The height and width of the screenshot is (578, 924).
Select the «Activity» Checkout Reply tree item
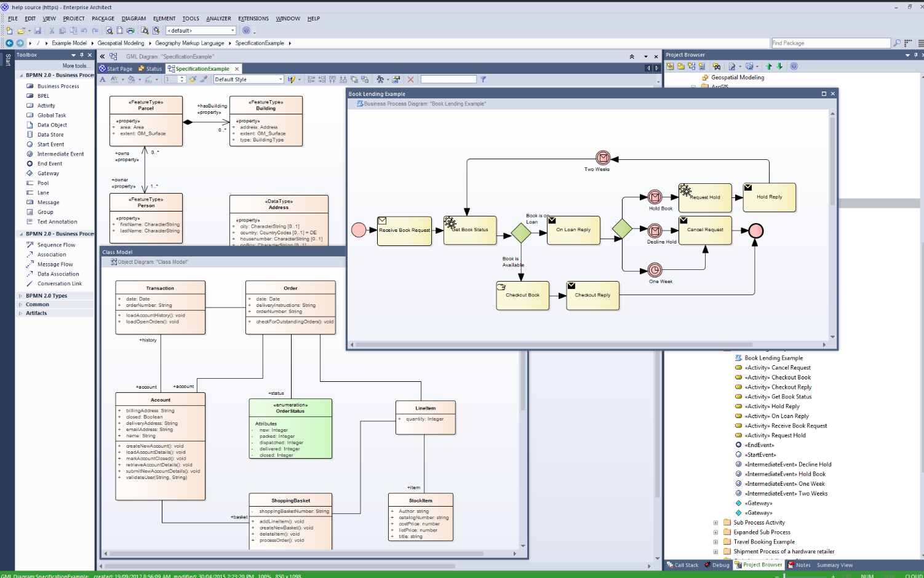[778, 387]
